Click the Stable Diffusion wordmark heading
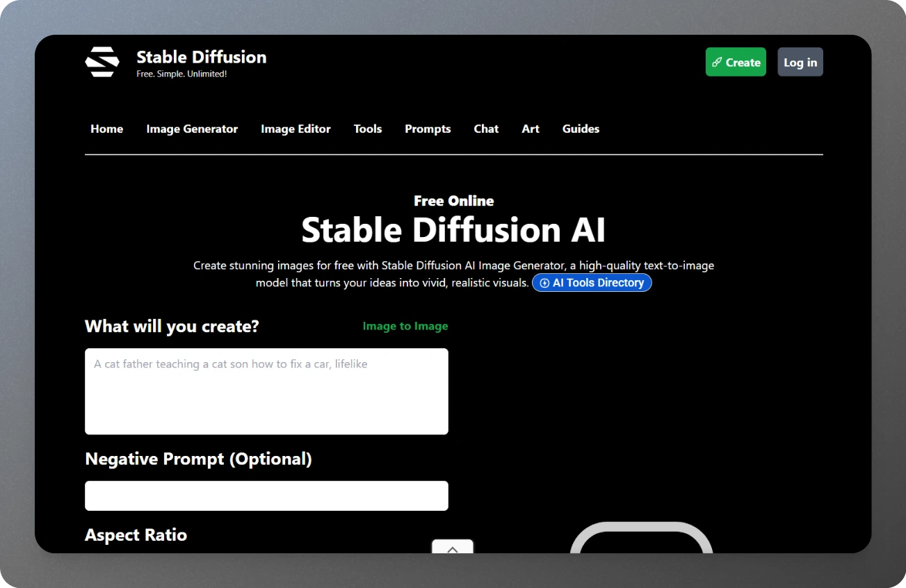This screenshot has height=588, width=906. 201,57
